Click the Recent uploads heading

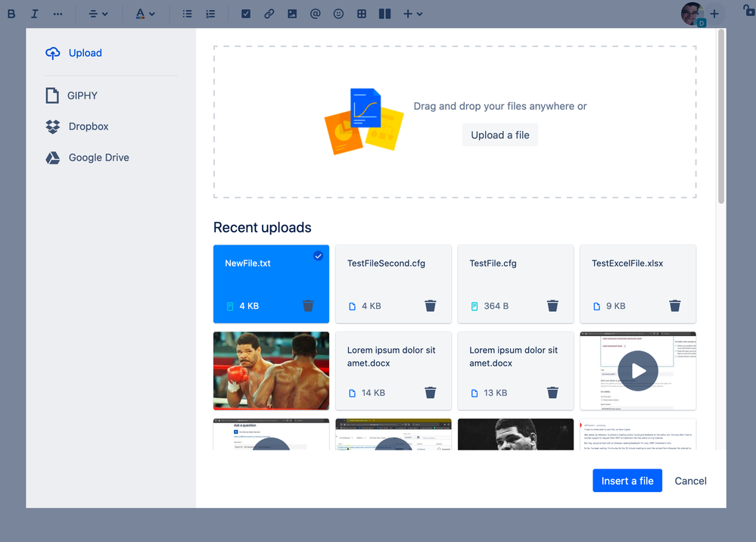tap(263, 228)
